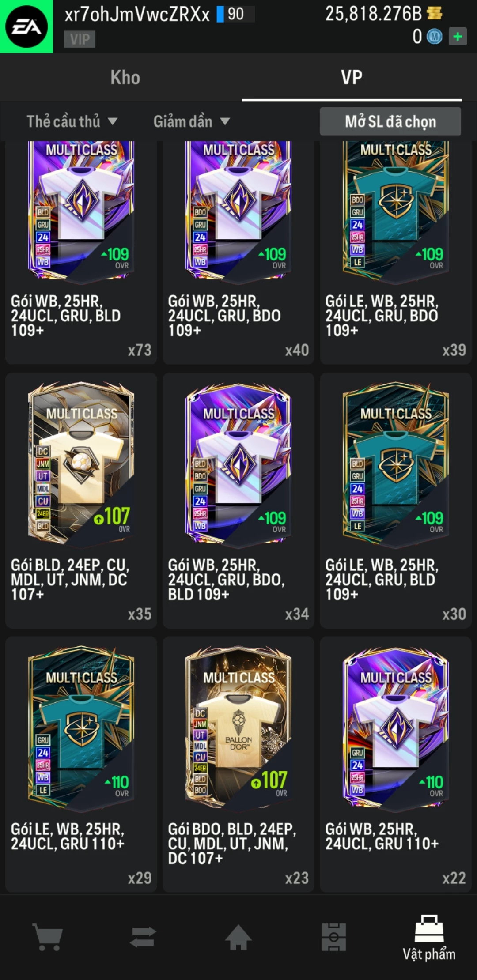Expand the Thẻ cầu thủ dropdown
The height and width of the screenshot is (980, 477).
(72, 121)
